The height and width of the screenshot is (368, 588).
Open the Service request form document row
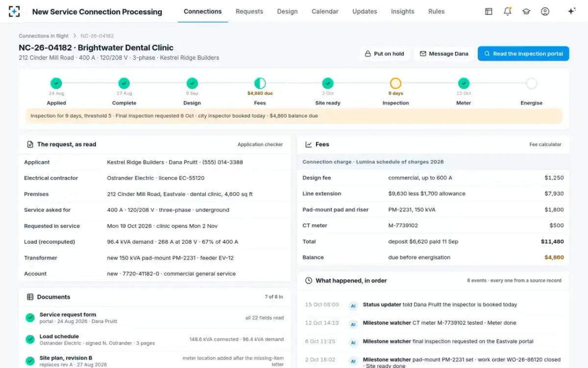pyautogui.click(x=155, y=318)
